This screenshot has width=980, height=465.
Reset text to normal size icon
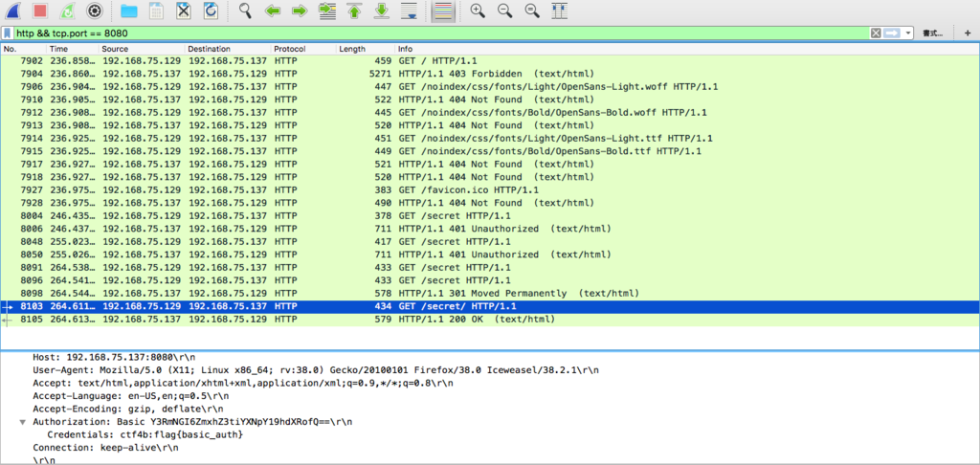532,11
